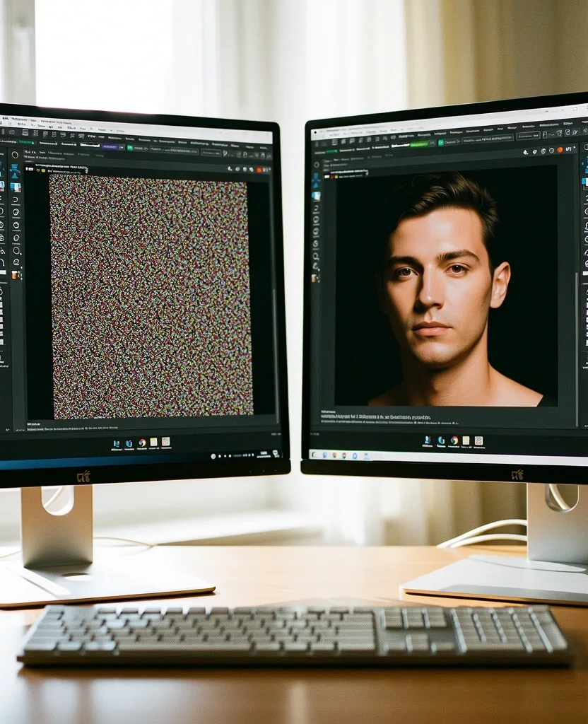Viewport: 588px width, 724px height.
Task: Toggle the green square button on left monitor
Action: [x=130, y=148]
